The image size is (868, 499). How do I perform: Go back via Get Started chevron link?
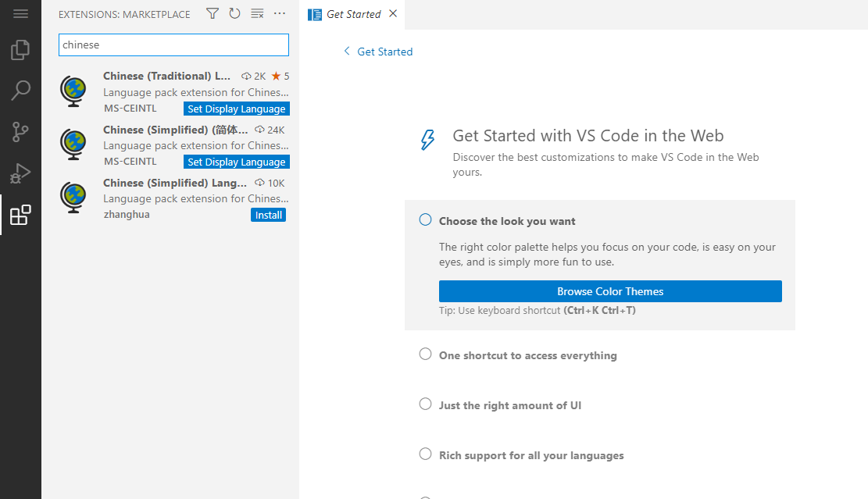pyautogui.click(x=378, y=52)
